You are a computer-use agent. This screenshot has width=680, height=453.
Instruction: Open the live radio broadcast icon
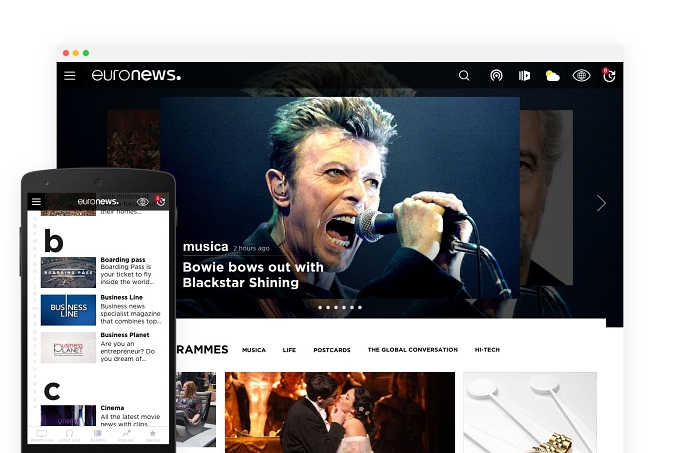point(496,76)
